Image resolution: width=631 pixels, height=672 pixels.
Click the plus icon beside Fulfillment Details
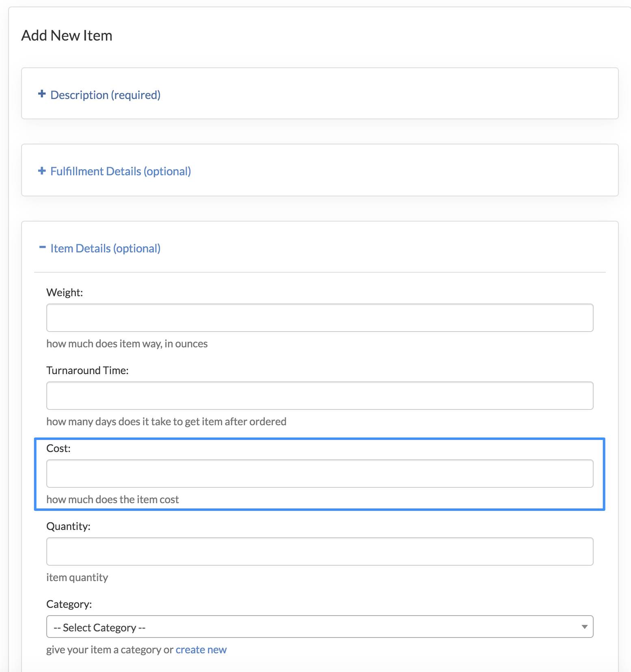[42, 171]
